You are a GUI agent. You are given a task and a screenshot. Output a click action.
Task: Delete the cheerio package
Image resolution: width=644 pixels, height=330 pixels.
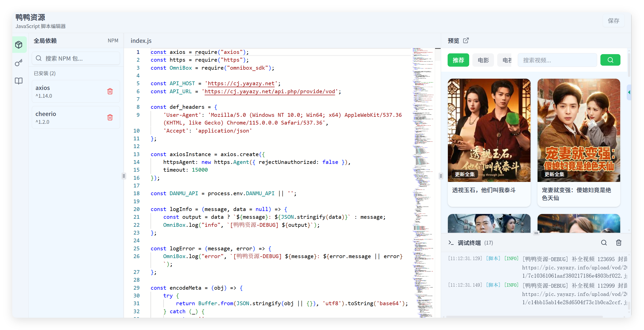(x=110, y=117)
